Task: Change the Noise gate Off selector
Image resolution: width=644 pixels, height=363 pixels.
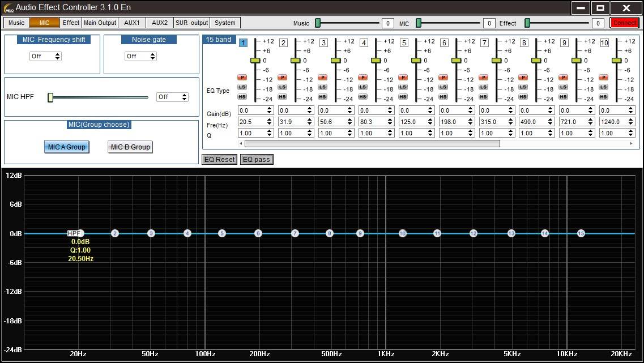Action: 140,56
